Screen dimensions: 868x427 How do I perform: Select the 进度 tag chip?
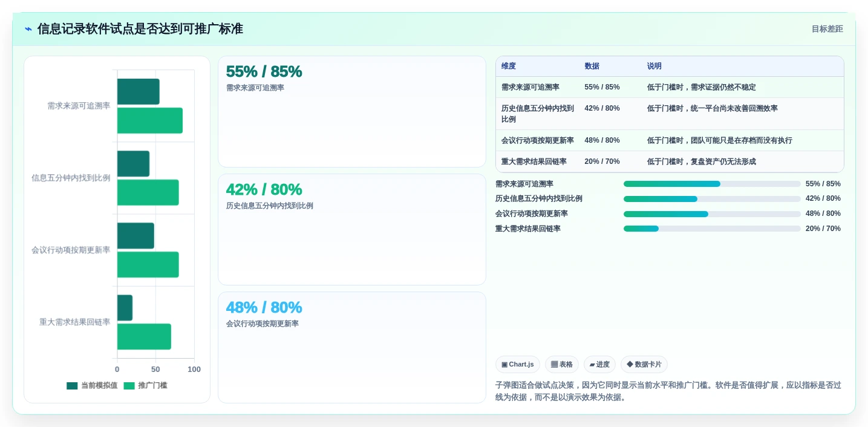(x=599, y=364)
